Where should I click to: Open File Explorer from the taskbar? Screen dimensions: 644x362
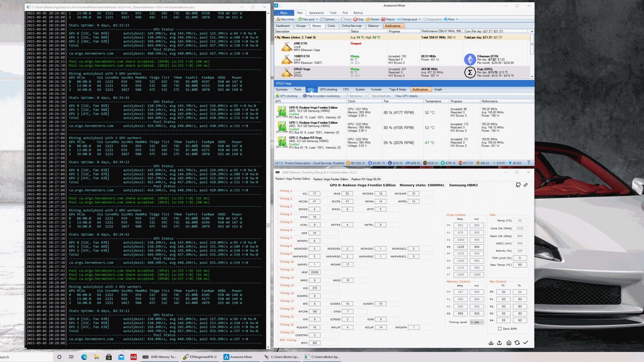(x=96, y=357)
